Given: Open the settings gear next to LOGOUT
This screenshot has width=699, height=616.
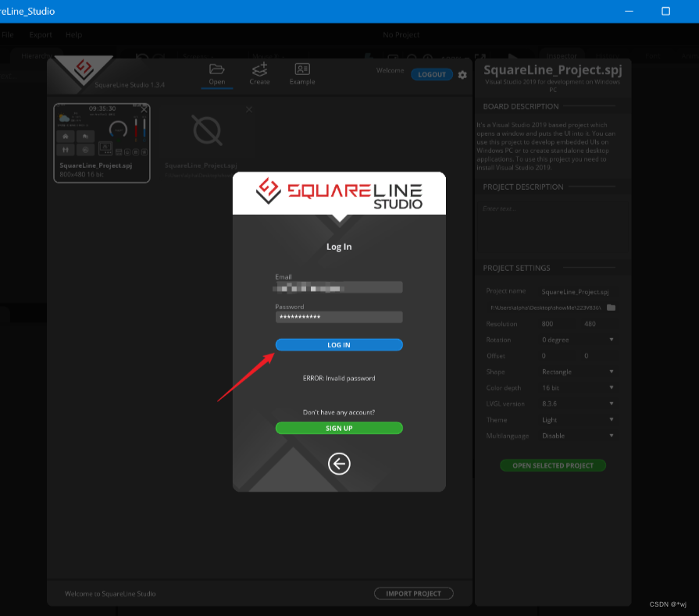Looking at the screenshot, I should [462, 75].
